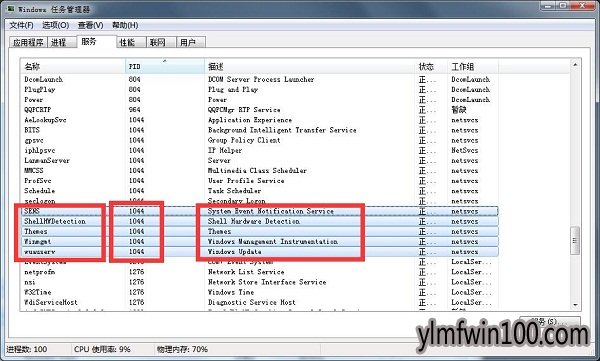Click the scrollbar down arrow
600x361 pixels.
(575, 305)
